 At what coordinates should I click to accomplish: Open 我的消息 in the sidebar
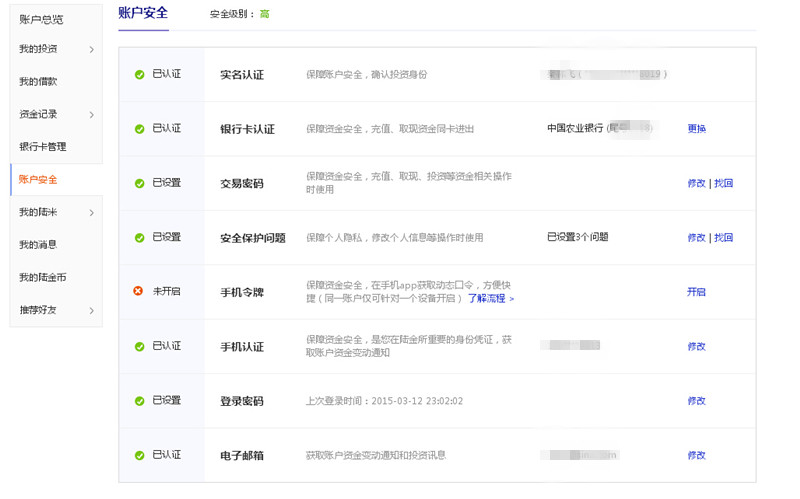point(38,245)
